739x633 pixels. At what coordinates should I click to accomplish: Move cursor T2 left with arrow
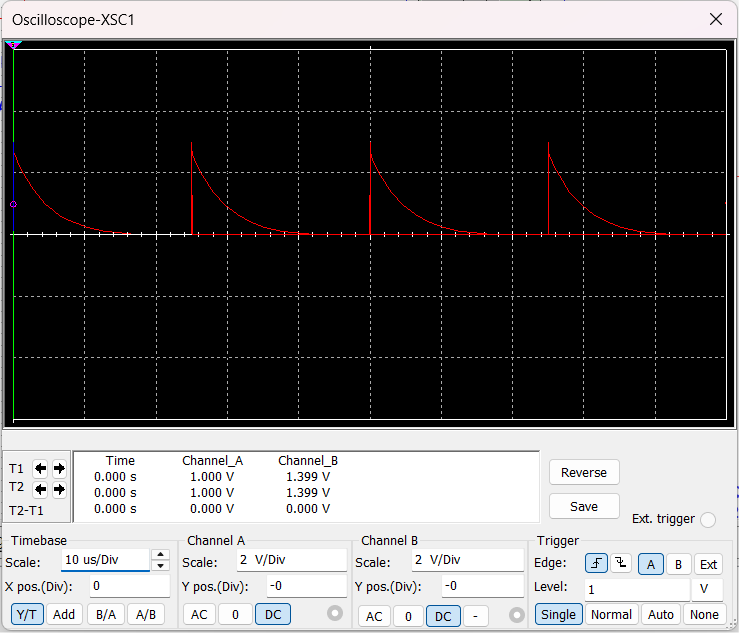(41, 489)
